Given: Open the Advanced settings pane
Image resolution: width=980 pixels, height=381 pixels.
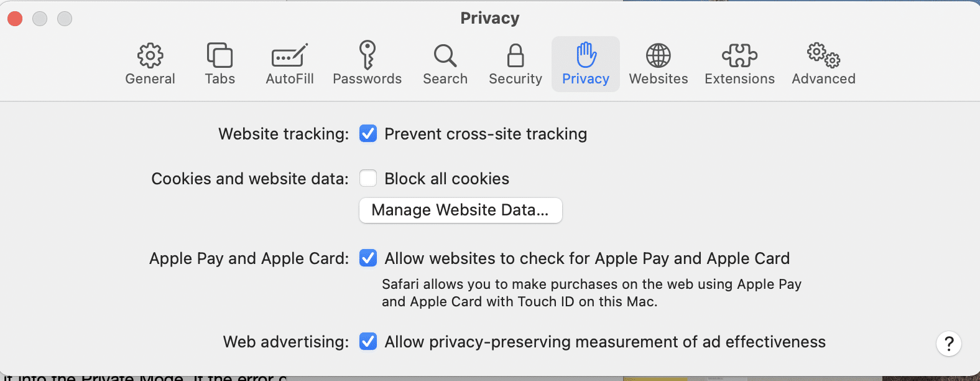Looking at the screenshot, I should pos(823,62).
